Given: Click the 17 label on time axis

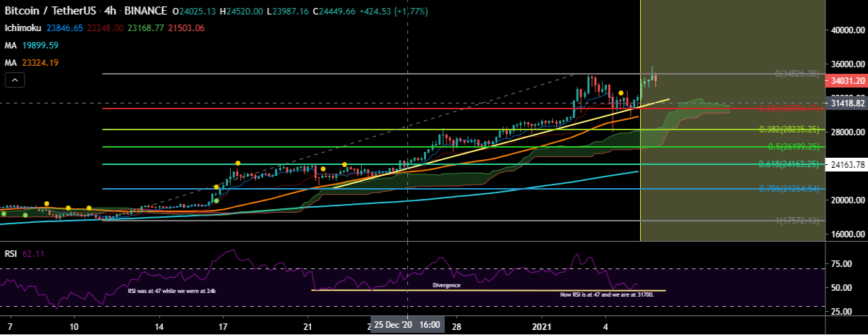Looking at the screenshot, I should point(223,326).
